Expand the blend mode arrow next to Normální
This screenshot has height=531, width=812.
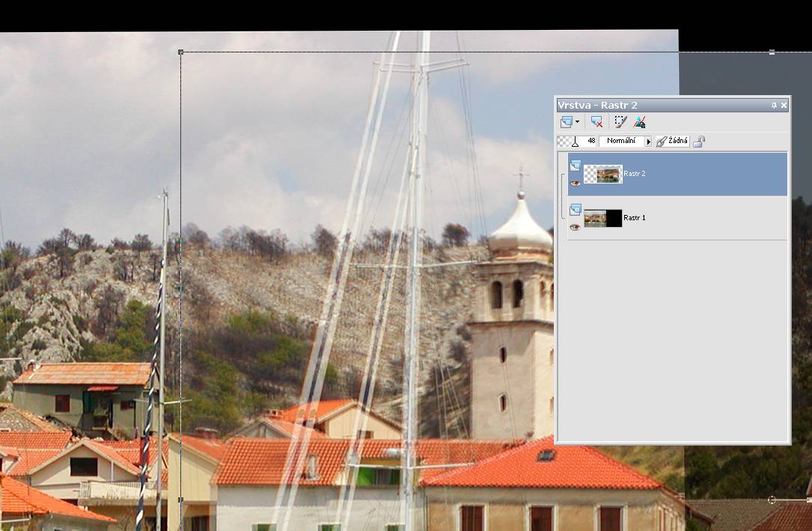click(x=648, y=142)
